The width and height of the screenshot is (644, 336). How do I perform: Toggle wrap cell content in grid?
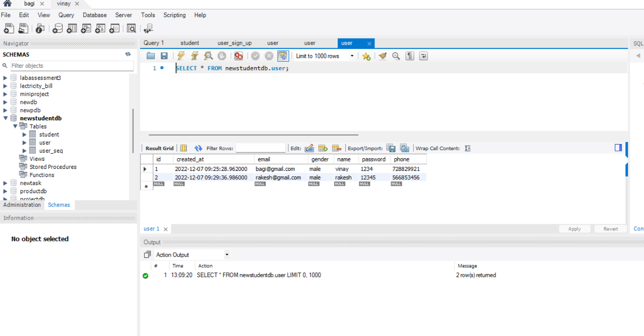pyautogui.click(x=468, y=148)
